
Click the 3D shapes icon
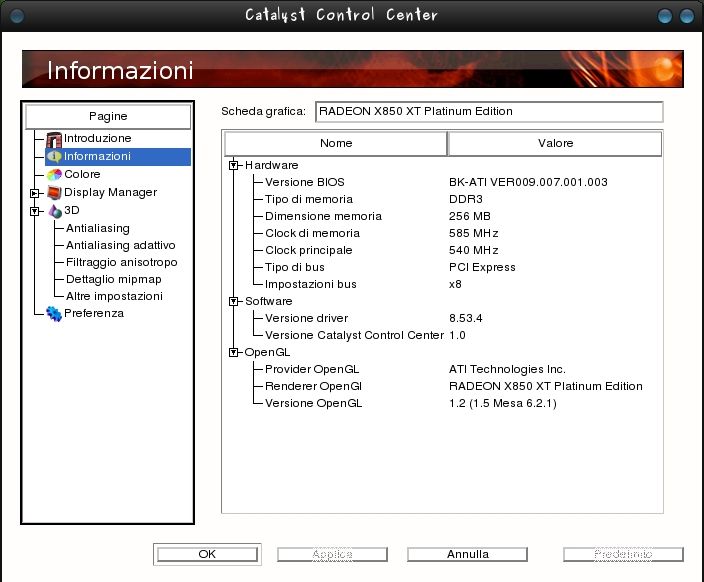point(54,211)
